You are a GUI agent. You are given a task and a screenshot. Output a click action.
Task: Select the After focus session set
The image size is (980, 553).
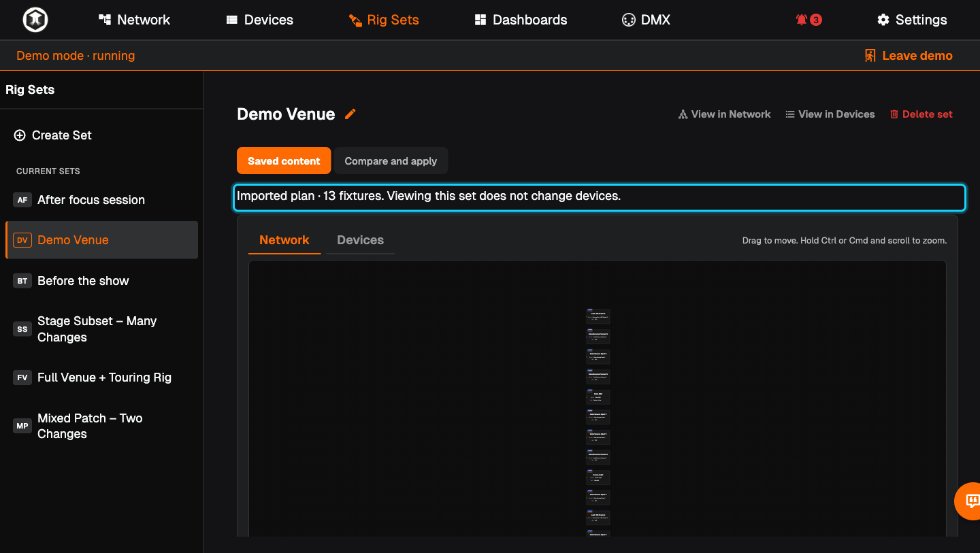tap(102, 200)
